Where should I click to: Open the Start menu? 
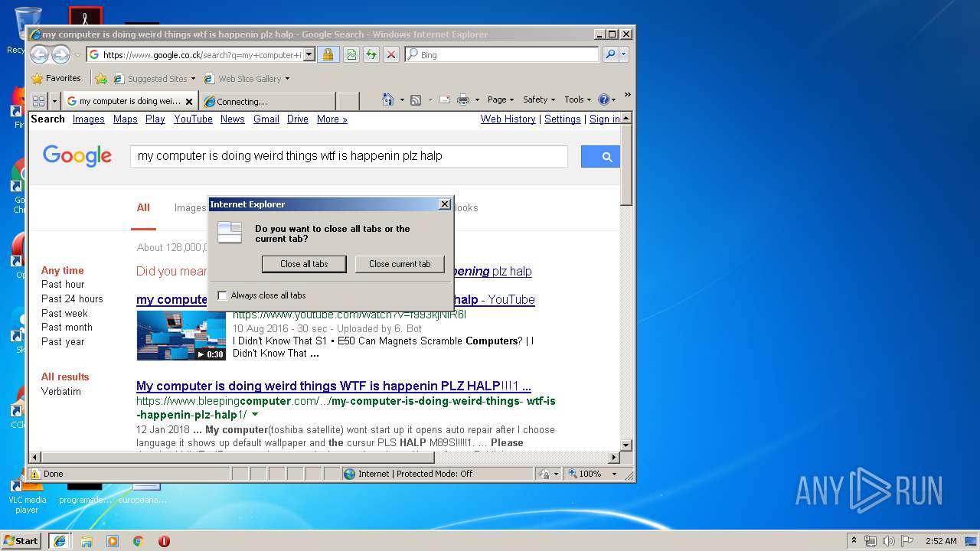click(x=21, y=541)
